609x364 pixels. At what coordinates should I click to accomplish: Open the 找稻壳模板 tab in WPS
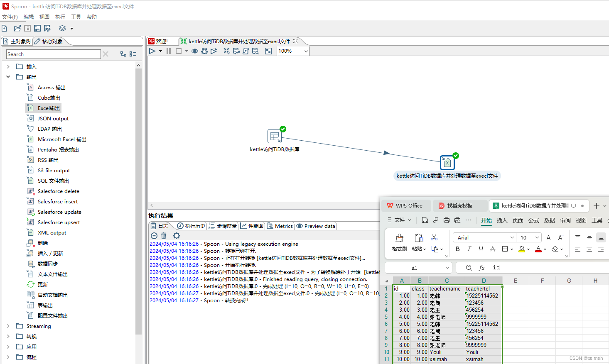pos(460,205)
